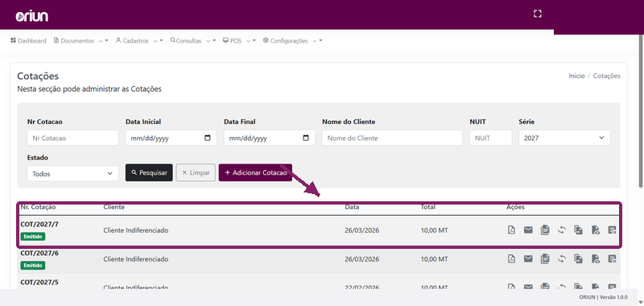644x306 pixels.
Task: Open the Documentos menu
Action: click(x=81, y=40)
